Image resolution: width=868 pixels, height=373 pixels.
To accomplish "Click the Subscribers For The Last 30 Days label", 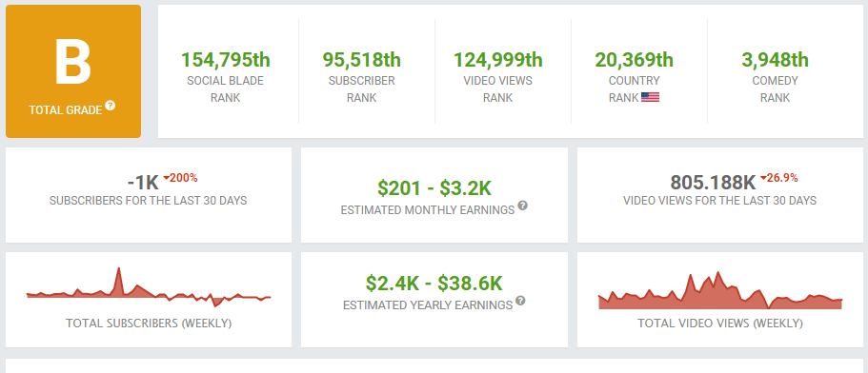I will pyautogui.click(x=149, y=201).
